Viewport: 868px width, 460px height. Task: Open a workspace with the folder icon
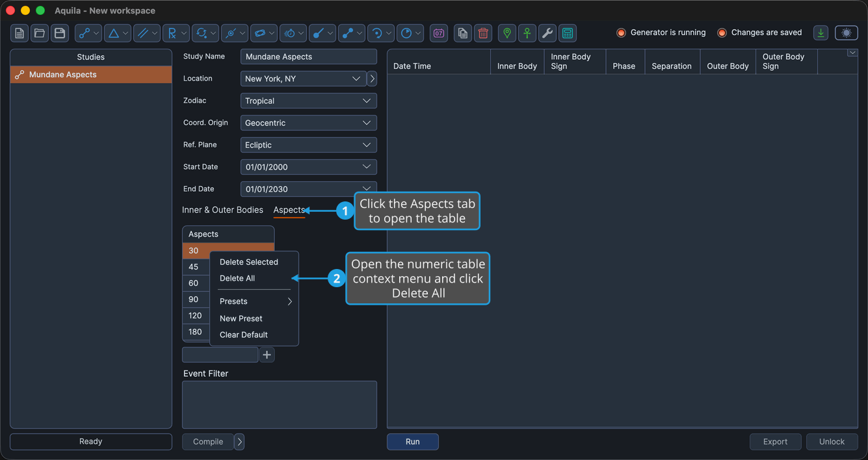(40, 33)
